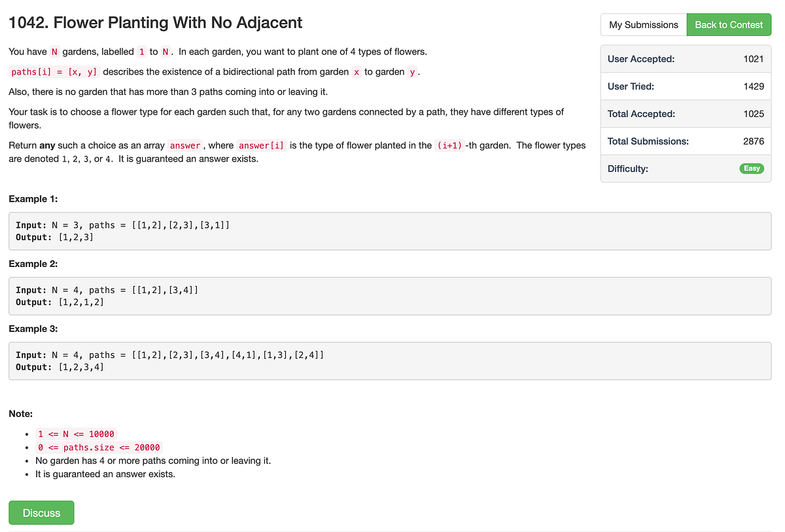Click the Total Accepted value 1025
The width and height of the screenshot is (785, 532).
pyautogui.click(x=754, y=113)
